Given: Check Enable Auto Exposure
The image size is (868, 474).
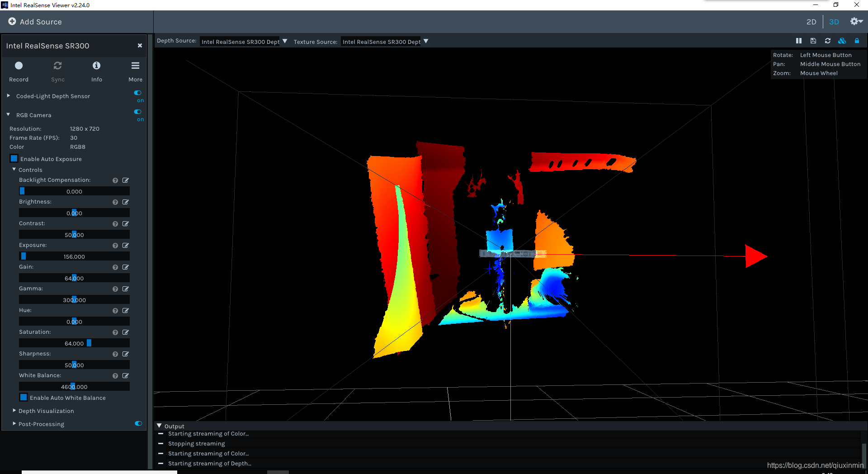Looking at the screenshot, I should pyautogui.click(x=14, y=158).
